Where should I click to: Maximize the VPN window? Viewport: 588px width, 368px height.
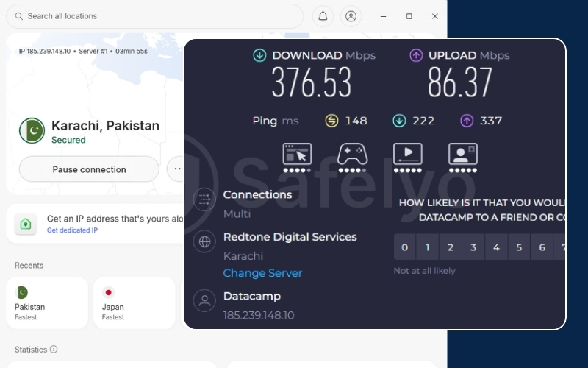coord(409,16)
